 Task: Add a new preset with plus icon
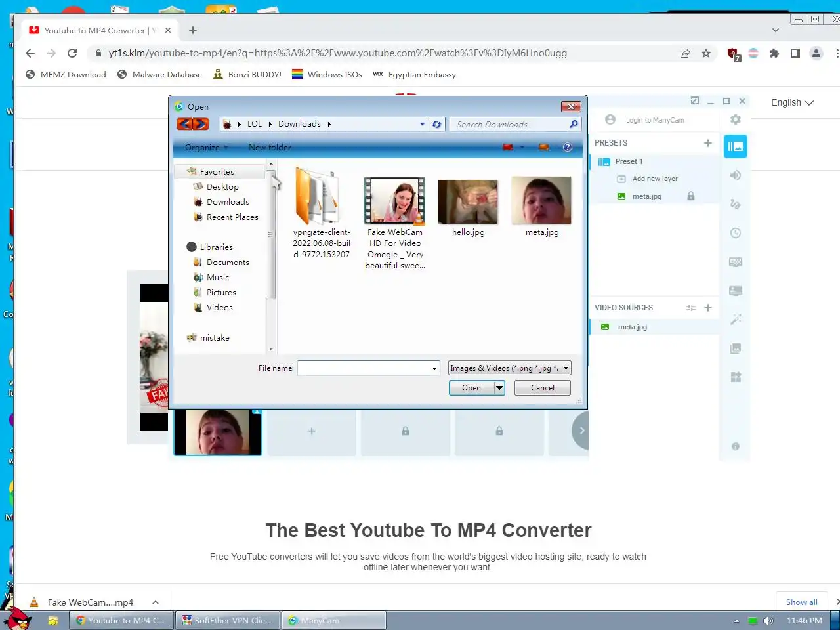tap(707, 142)
